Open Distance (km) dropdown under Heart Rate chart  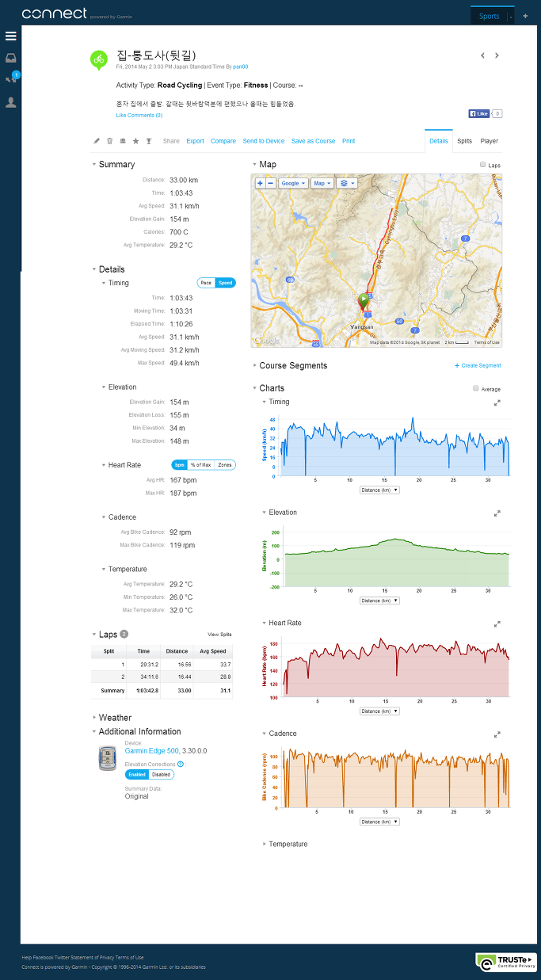pos(379,711)
